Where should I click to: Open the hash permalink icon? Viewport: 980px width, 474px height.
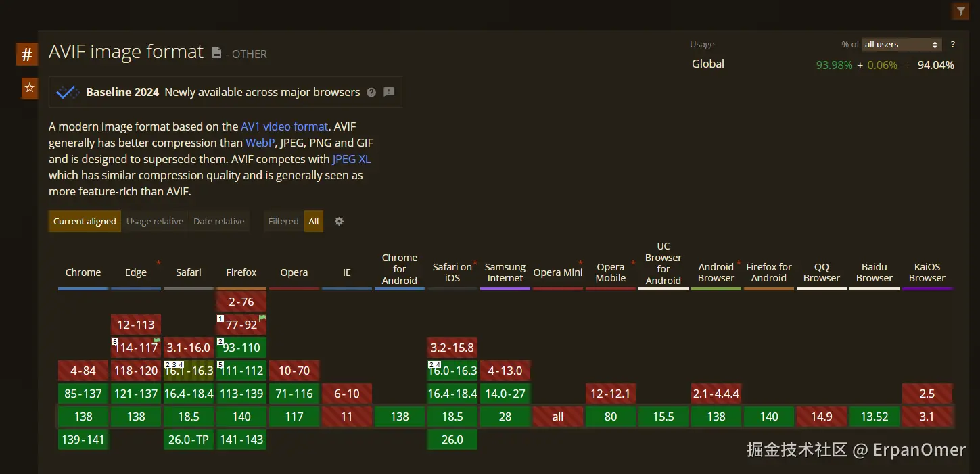coord(27,54)
